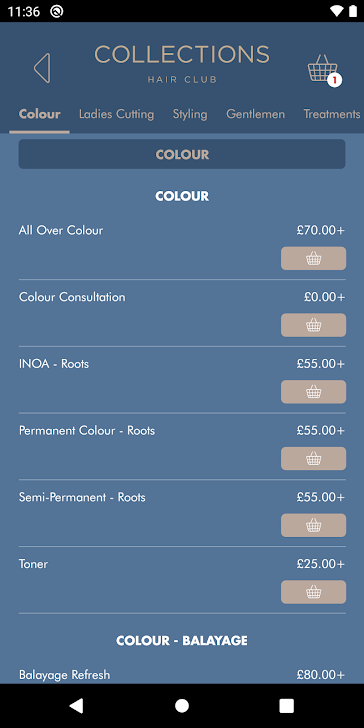The width and height of the screenshot is (364, 728).
Task: Tap the COLOUR category header button
Action: click(x=182, y=154)
